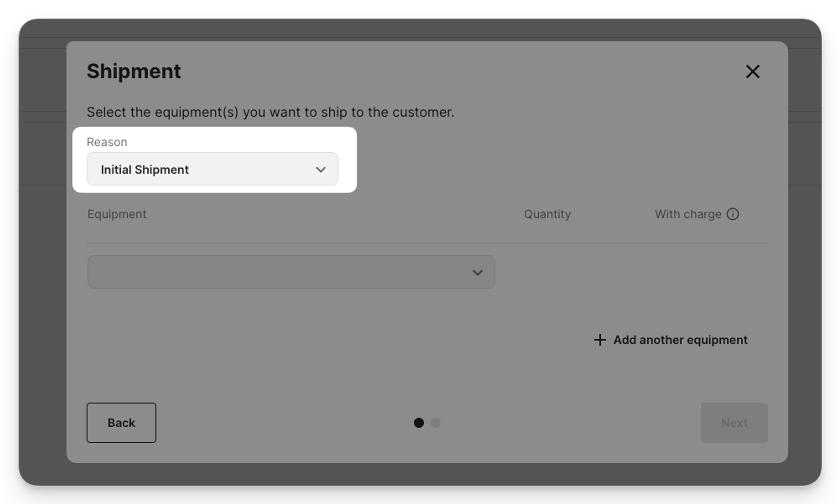Screen dimensions: 840x504
Task: Click the With charge column label
Action: click(x=688, y=214)
